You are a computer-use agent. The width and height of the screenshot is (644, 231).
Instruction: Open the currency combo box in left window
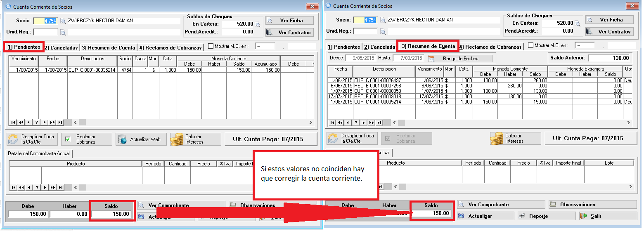coord(265,46)
